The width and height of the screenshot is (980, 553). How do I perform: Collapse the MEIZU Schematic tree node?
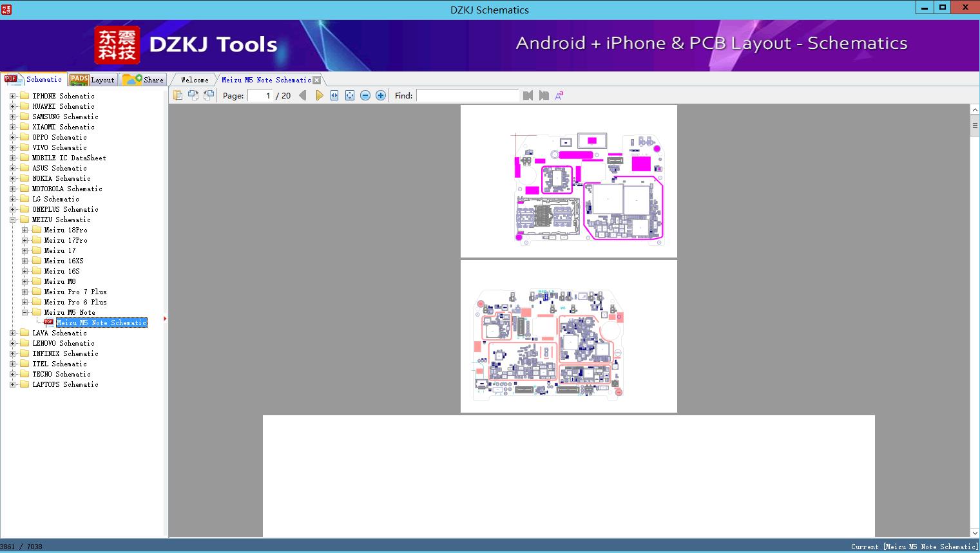[x=12, y=220]
